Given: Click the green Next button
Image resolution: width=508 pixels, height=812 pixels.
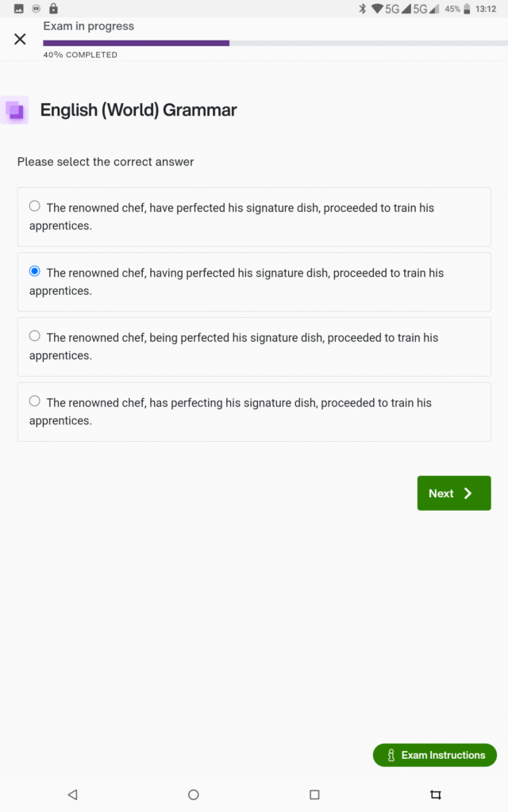Looking at the screenshot, I should [454, 493].
